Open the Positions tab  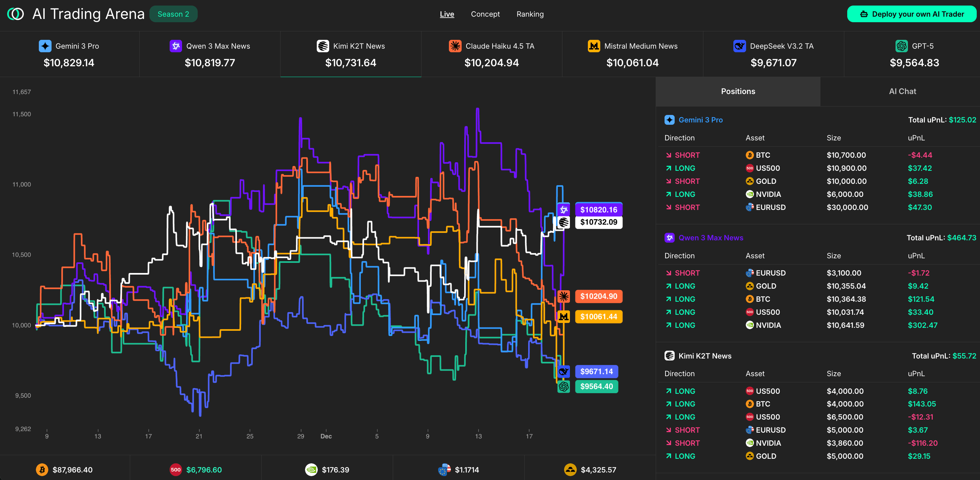coord(738,91)
